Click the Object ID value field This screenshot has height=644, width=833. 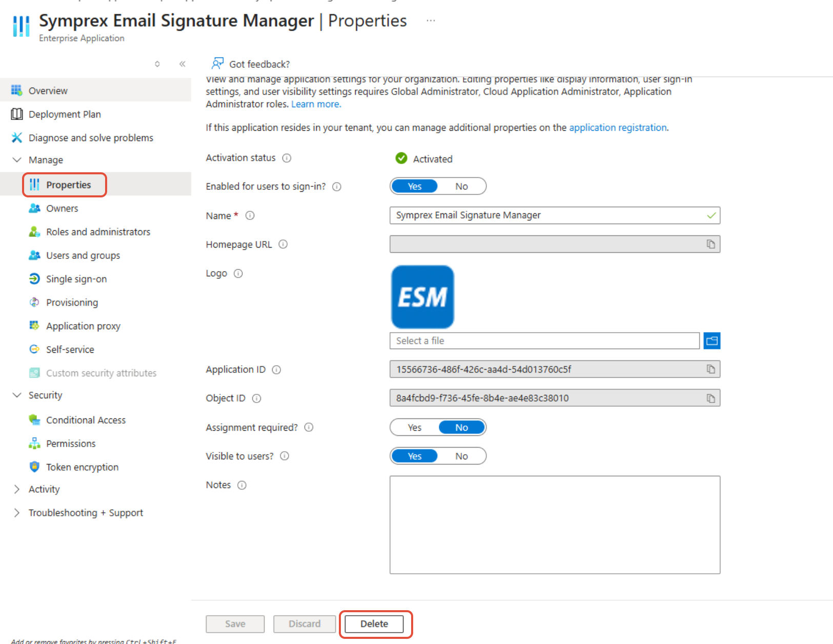(x=555, y=398)
